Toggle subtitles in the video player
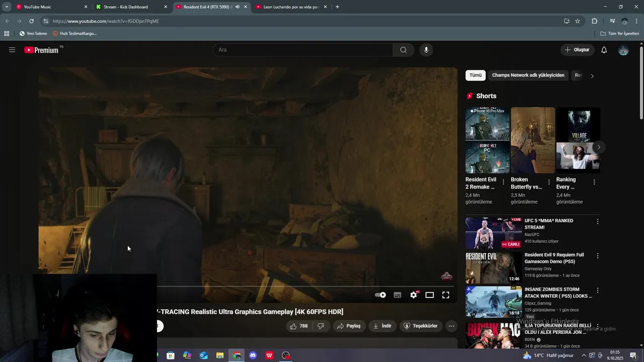 click(x=397, y=295)
